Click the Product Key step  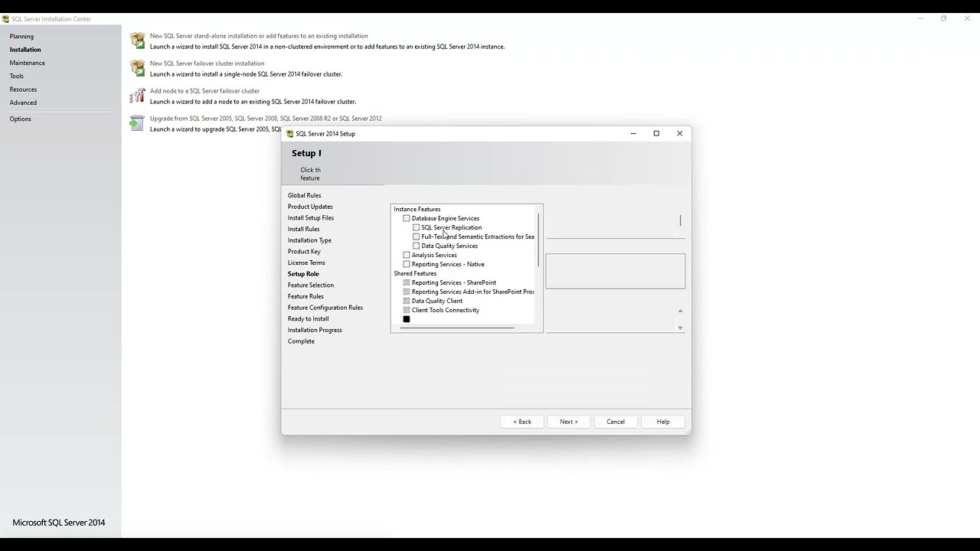coord(304,252)
